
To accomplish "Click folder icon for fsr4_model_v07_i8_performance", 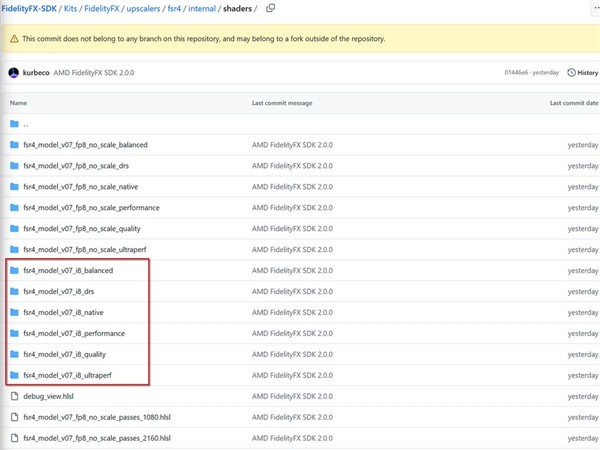I will tap(14, 333).
